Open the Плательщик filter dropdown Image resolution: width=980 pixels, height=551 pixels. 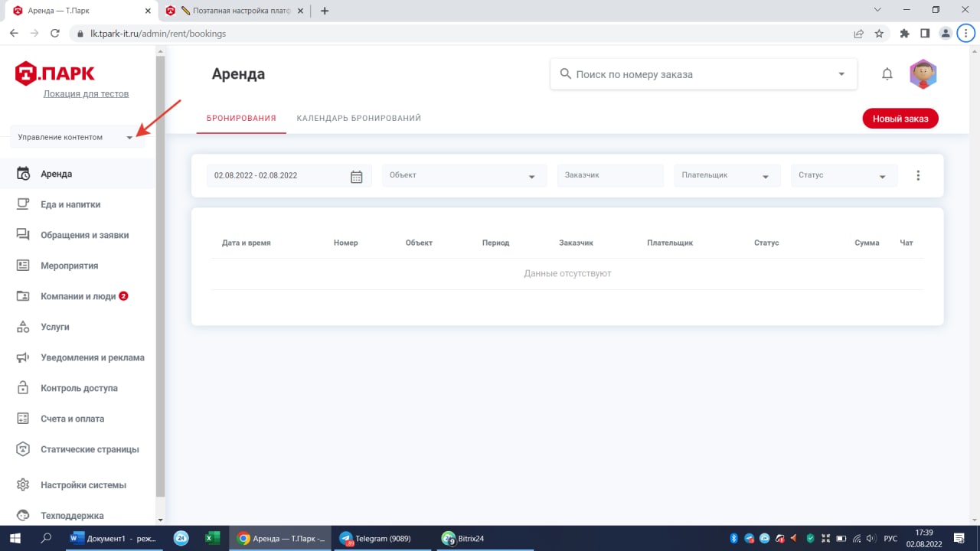pyautogui.click(x=726, y=175)
